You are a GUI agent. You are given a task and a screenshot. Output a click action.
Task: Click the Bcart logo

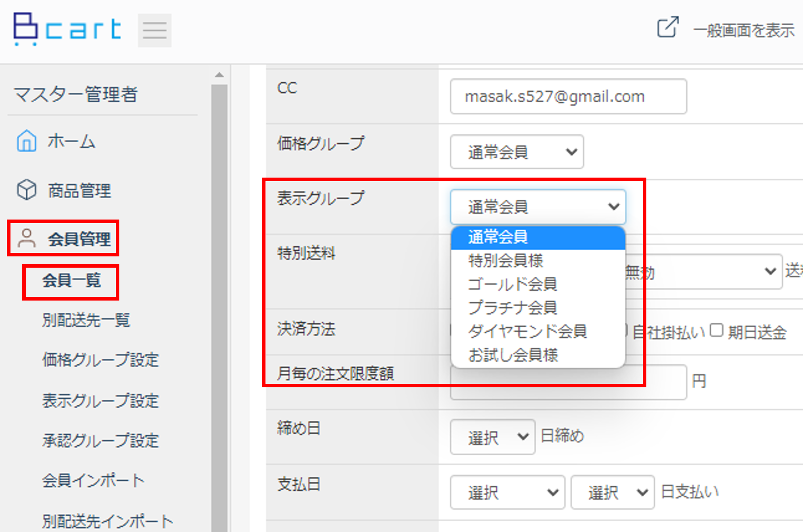pyautogui.click(x=67, y=30)
